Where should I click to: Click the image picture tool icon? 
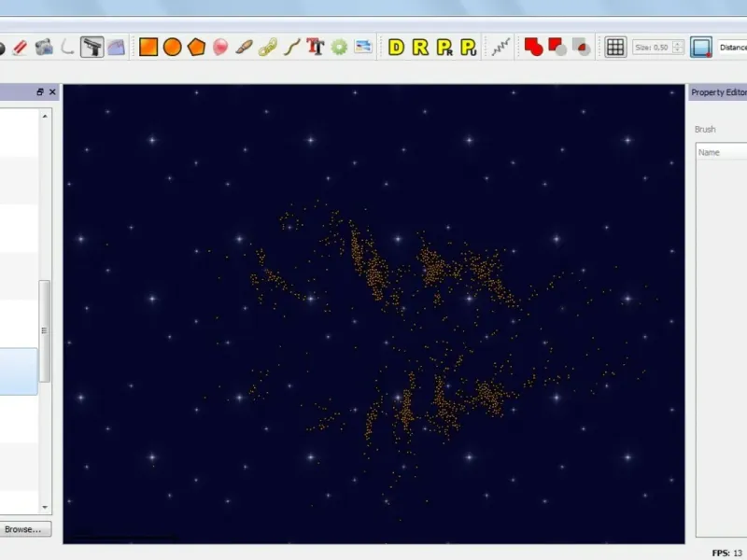click(363, 47)
